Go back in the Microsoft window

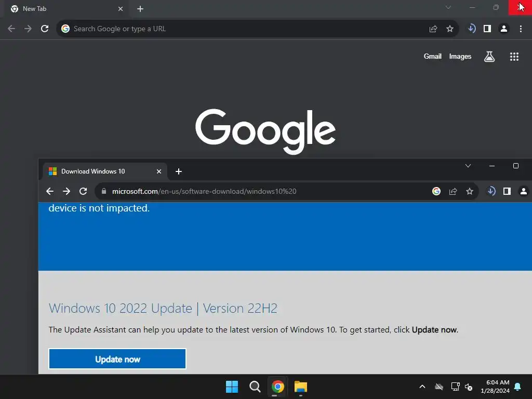pos(50,191)
